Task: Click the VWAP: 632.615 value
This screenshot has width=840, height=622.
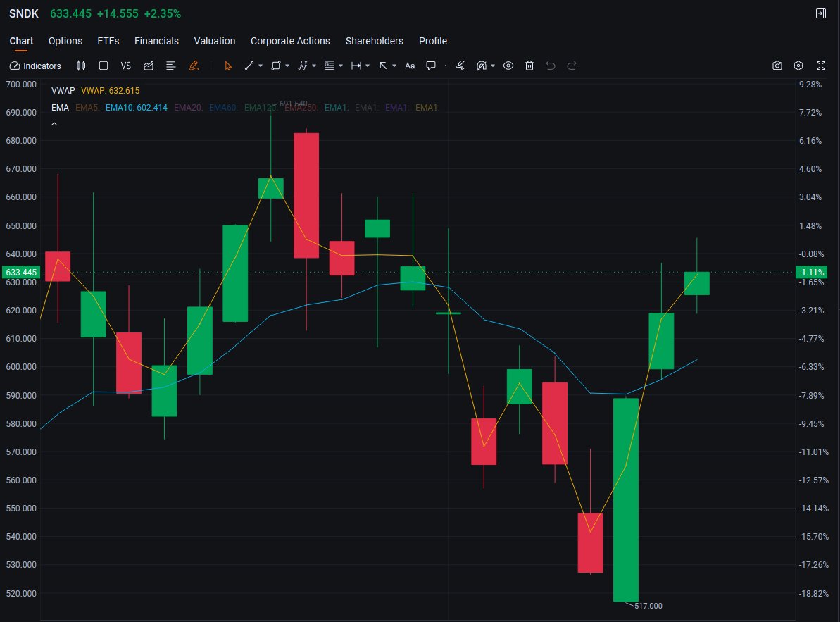Action: 111,91
